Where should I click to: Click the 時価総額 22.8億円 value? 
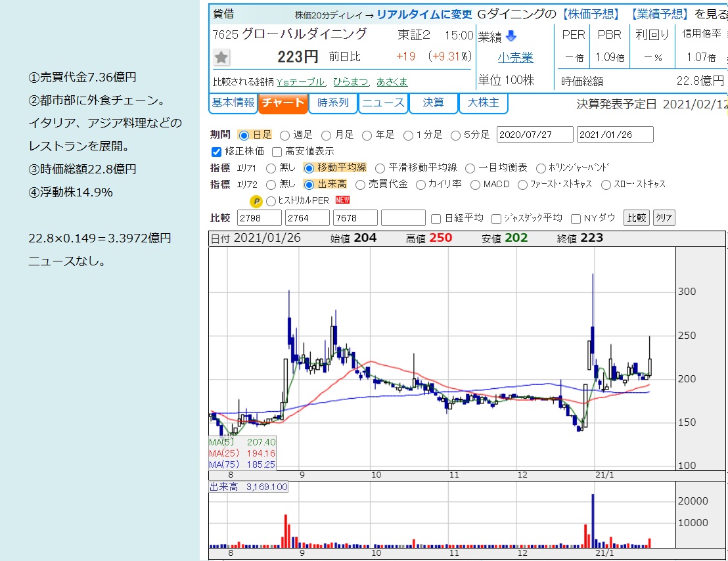700,81
